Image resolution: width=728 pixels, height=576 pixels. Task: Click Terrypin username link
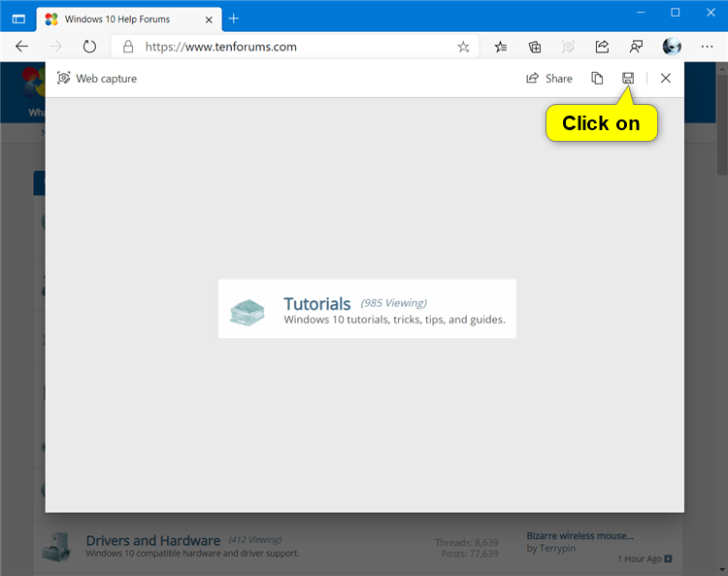(x=557, y=549)
